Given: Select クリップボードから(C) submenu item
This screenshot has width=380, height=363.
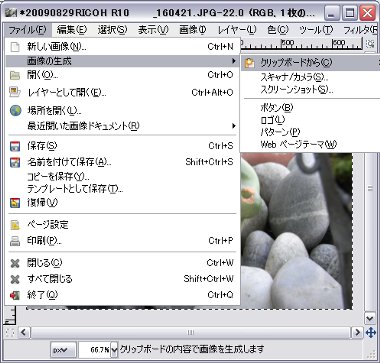Looking at the screenshot, I should [x=310, y=62].
